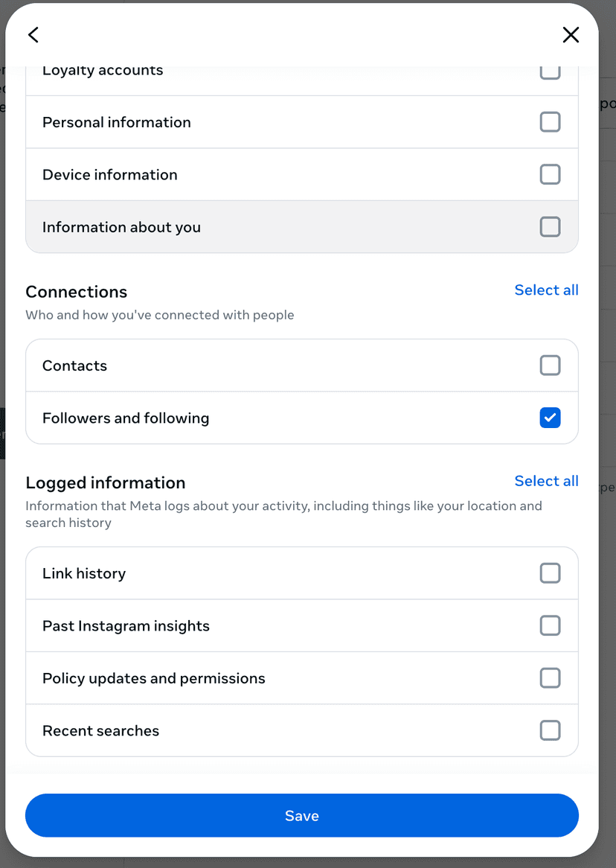Click the back arrow at top left
The height and width of the screenshot is (868, 616).
33,34
